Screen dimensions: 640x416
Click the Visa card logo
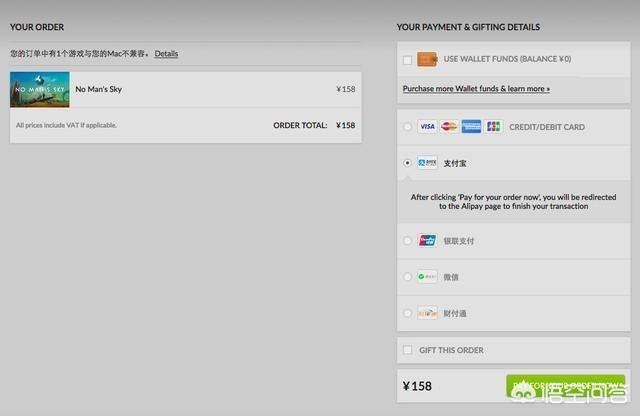click(x=427, y=127)
